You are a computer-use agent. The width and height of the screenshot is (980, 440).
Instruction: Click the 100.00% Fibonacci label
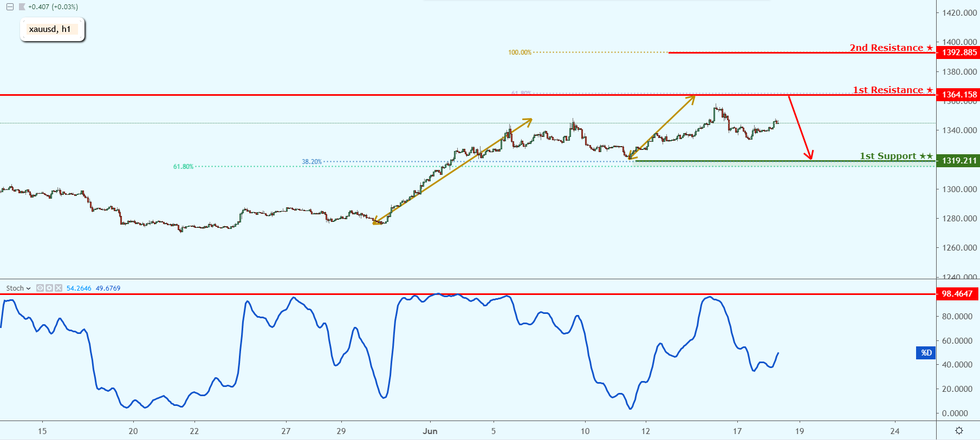tap(520, 52)
